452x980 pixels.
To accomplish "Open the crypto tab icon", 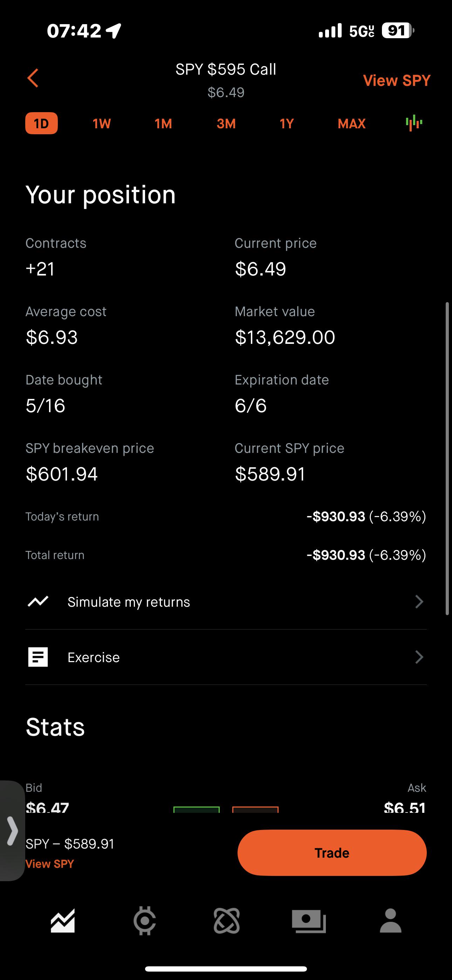I will (145, 921).
